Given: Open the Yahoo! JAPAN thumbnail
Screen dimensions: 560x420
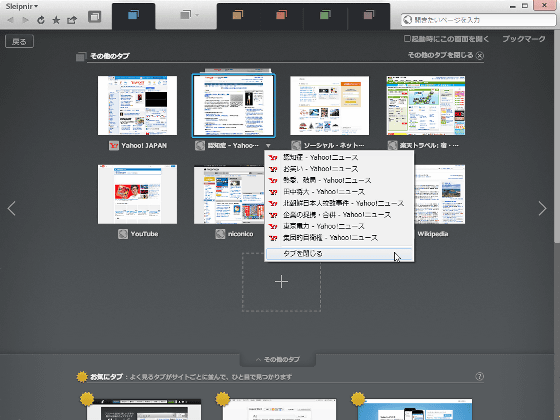Looking at the screenshot, I should click(138, 105).
